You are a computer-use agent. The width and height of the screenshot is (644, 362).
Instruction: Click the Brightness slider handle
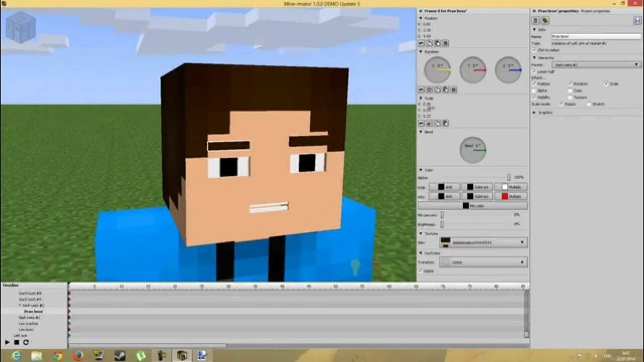pos(442,224)
